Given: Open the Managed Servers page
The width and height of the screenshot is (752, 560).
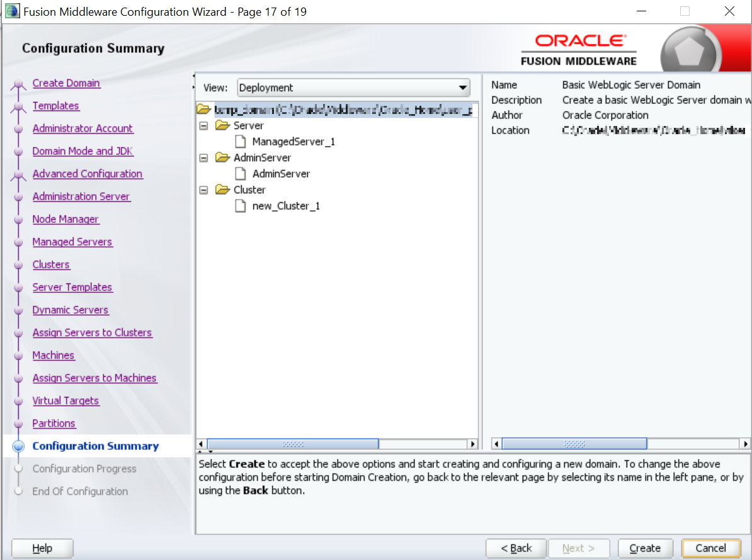Looking at the screenshot, I should (x=72, y=242).
